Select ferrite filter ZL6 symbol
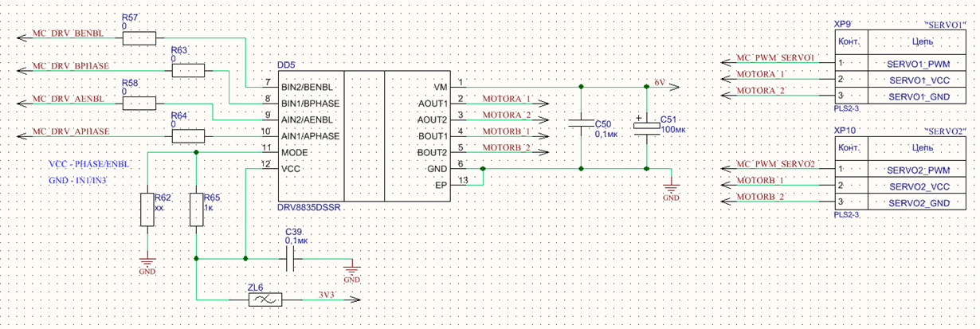 [x=265, y=300]
